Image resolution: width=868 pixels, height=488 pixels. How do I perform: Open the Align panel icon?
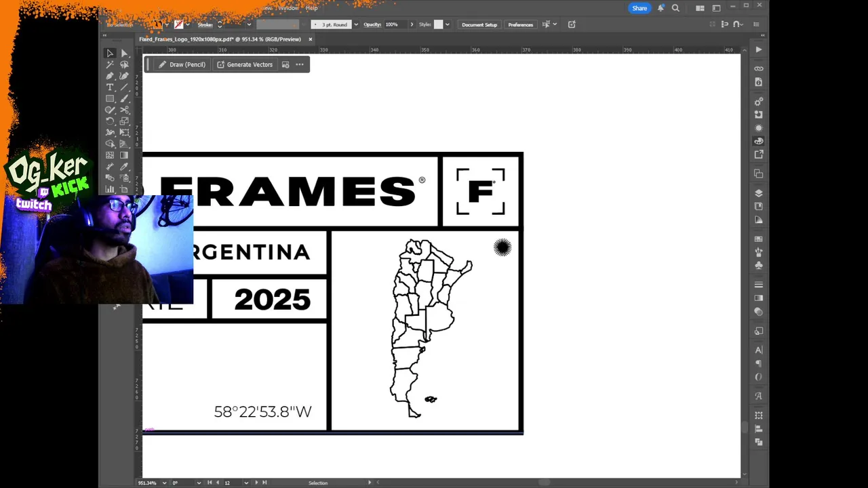[759, 429]
